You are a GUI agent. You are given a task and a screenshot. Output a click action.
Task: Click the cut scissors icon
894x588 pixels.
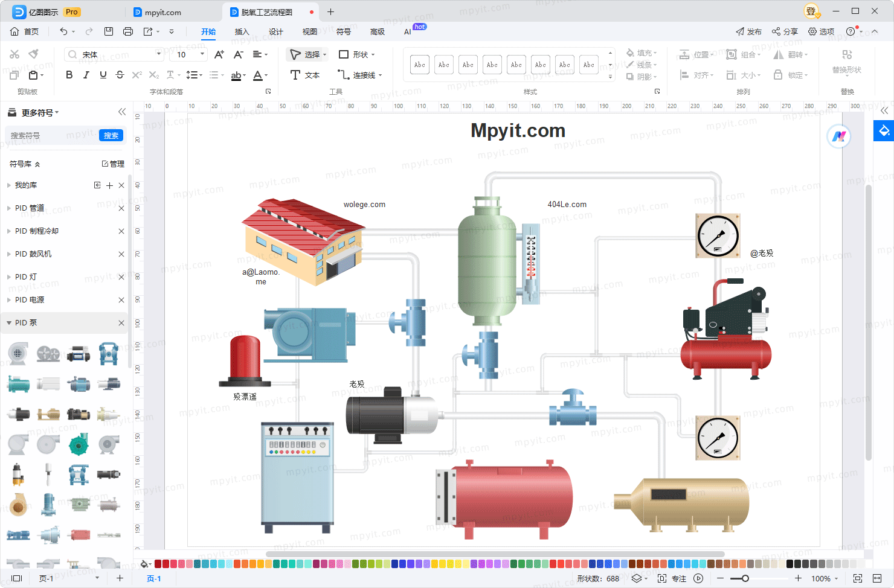coord(14,54)
